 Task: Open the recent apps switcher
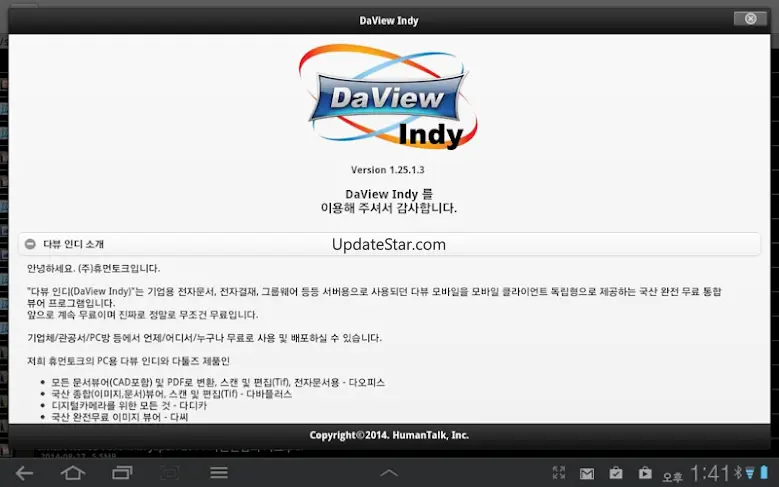[122, 472]
